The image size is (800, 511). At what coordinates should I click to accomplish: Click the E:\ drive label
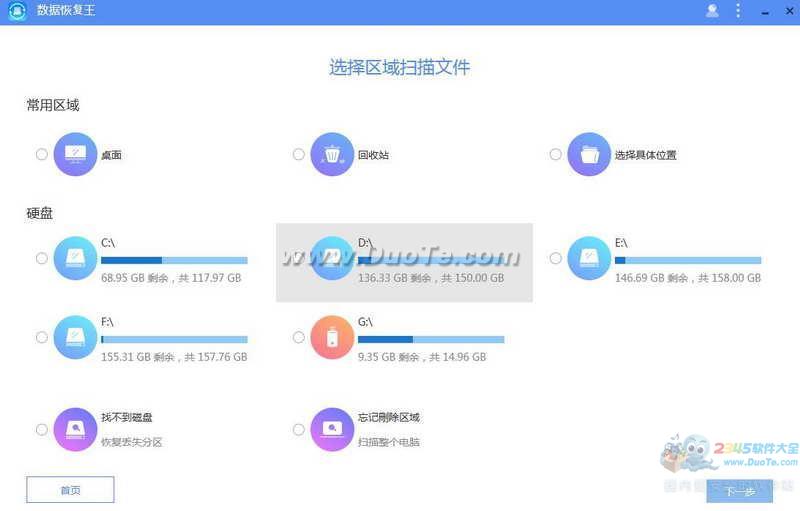pos(621,243)
